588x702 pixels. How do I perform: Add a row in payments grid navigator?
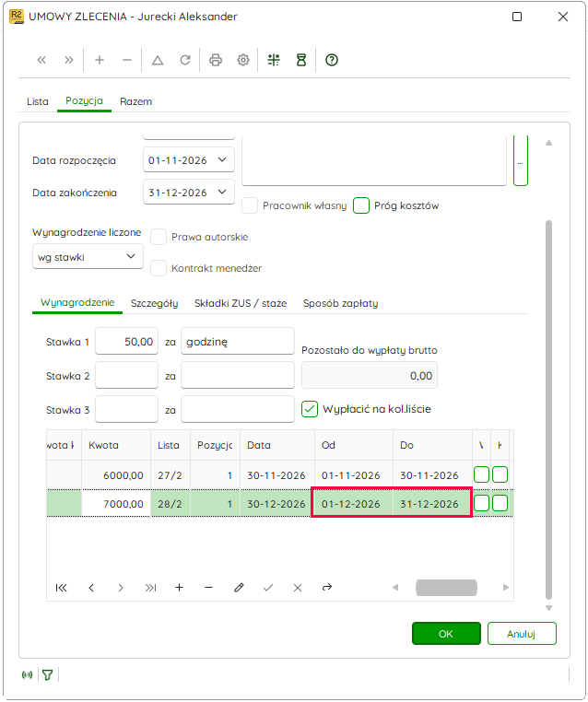point(179,588)
